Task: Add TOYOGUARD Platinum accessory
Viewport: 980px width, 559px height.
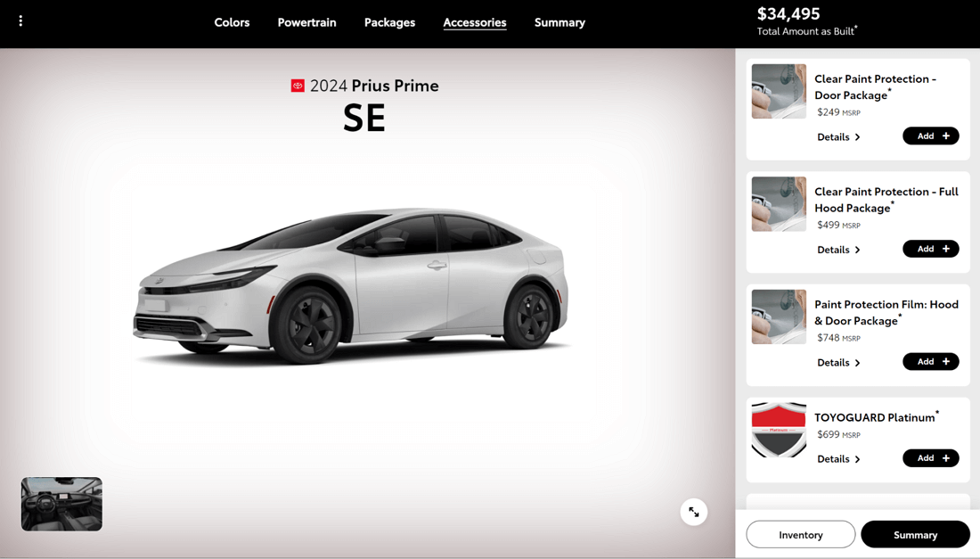Action: pos(931,458)
